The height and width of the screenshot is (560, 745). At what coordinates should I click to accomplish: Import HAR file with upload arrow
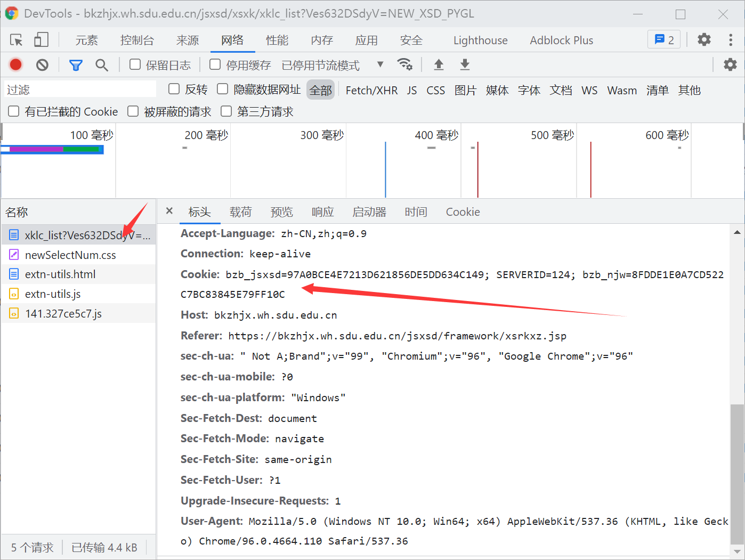pos(439,64)
